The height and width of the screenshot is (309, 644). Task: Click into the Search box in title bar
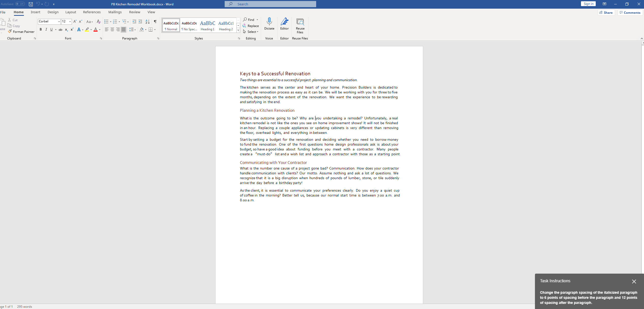click(270, 4)
